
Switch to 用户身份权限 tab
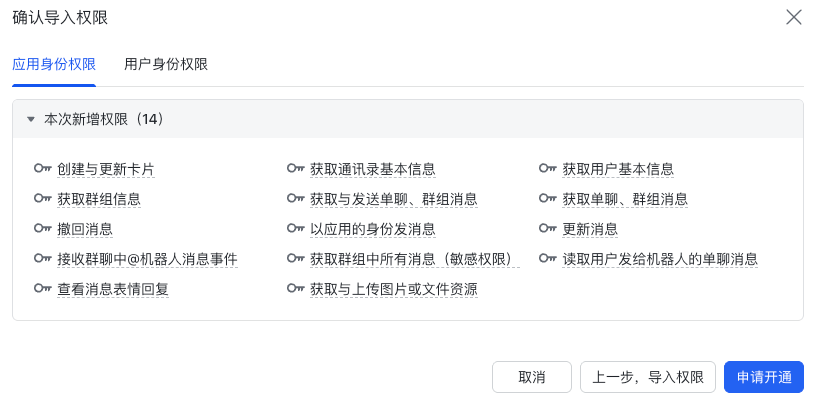click(166, 64)
